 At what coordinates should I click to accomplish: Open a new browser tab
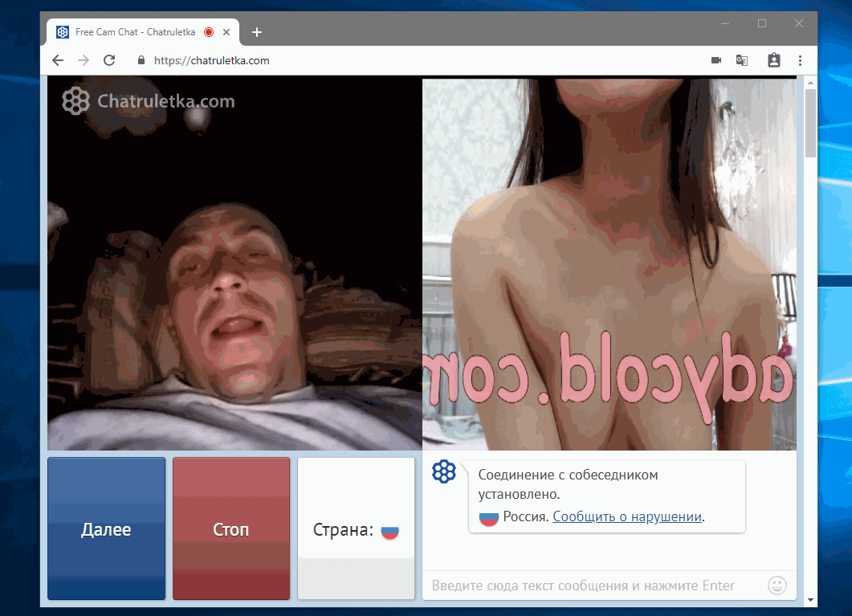click(x=257, y=32)
